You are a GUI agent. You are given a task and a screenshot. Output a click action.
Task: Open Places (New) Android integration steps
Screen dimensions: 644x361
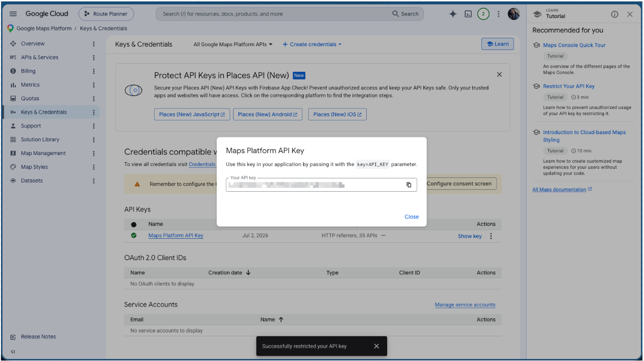(268, 115)
